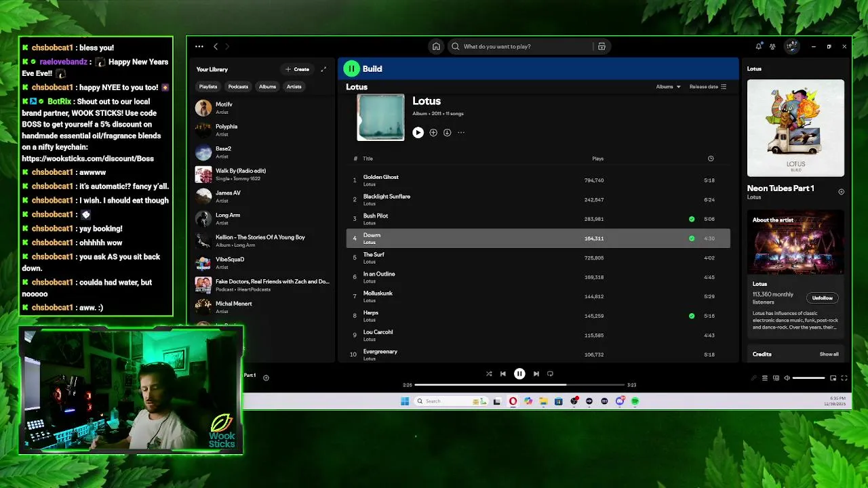The height and width of the screenshot is (488, 868).
Task: Open James AV artist in library
Action: 262,197
